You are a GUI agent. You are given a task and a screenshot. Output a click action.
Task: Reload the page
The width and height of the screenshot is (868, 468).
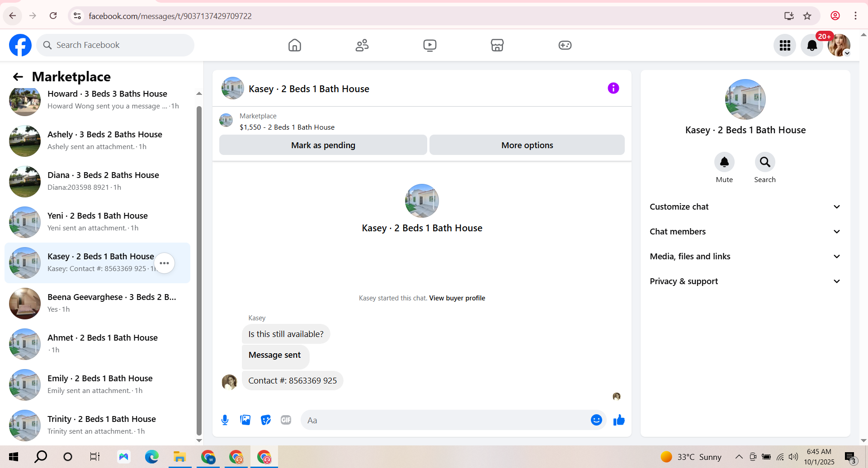pyautogui.click(x=53, y=16)
